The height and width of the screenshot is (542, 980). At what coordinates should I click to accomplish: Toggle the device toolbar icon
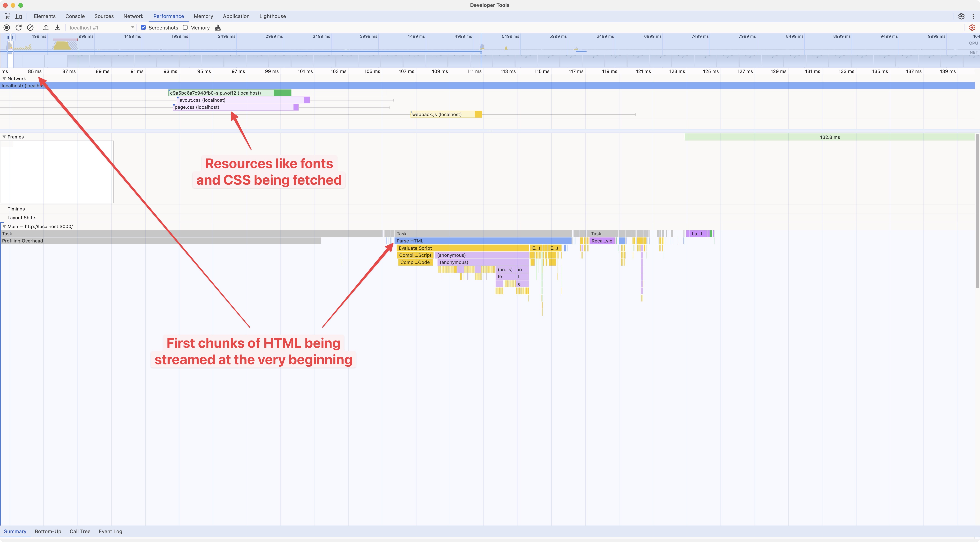click(x=19, y=16)
